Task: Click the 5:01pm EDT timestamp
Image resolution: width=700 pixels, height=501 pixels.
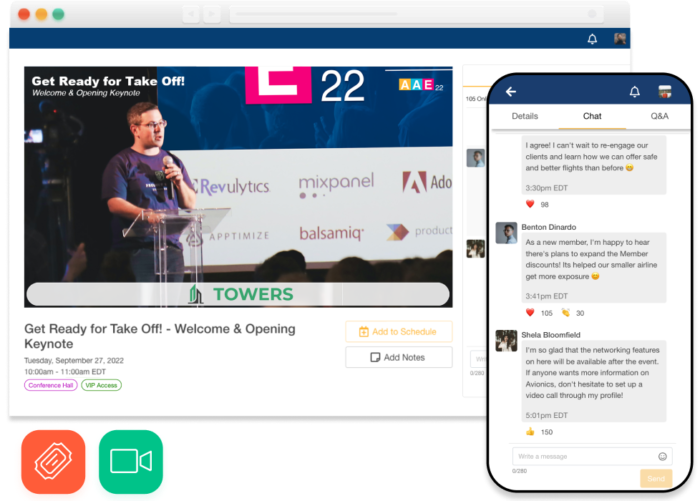Action: 546,415
